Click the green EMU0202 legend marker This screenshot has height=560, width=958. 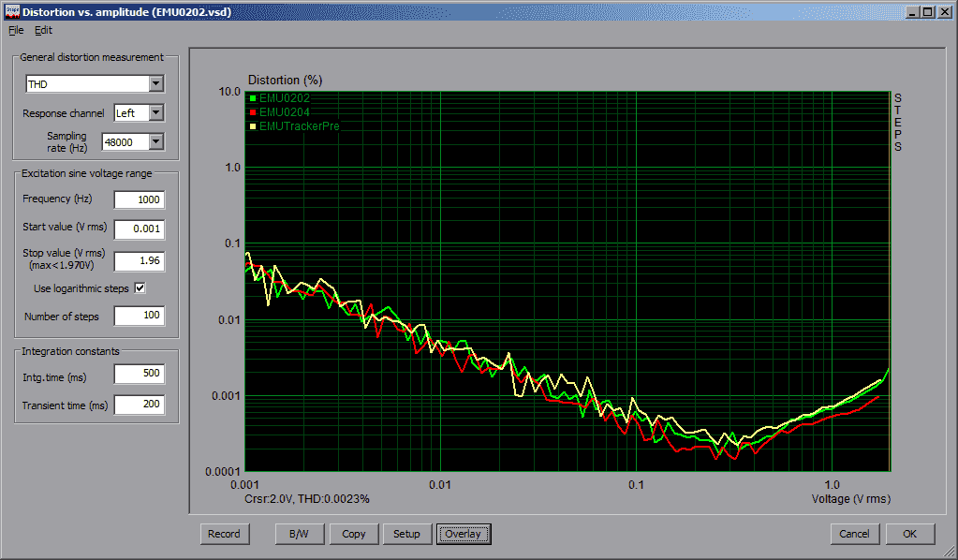253,97
